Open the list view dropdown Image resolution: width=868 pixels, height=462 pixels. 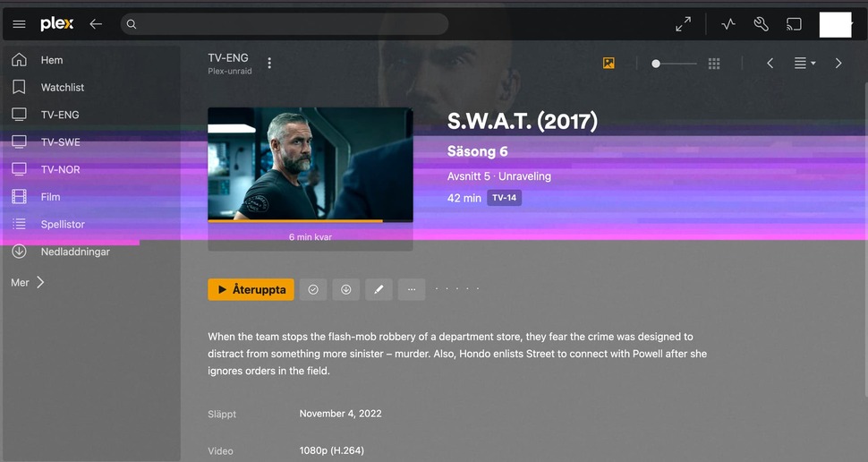coord(804,64)
